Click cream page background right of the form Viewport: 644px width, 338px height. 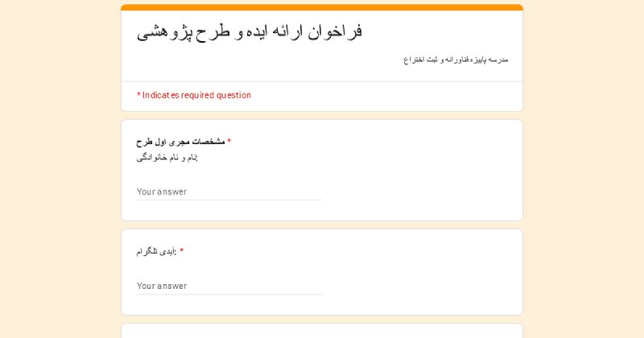pos(583,169)
